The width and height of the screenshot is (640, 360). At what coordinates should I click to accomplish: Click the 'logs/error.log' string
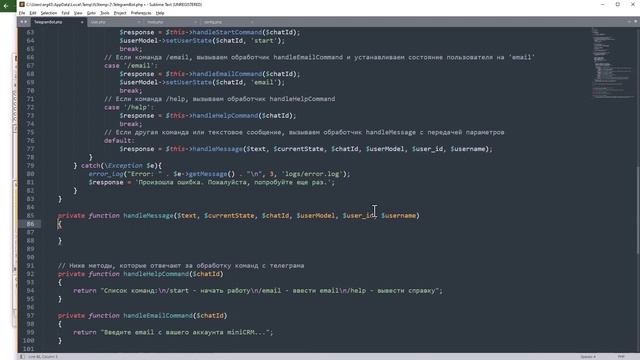312,174
